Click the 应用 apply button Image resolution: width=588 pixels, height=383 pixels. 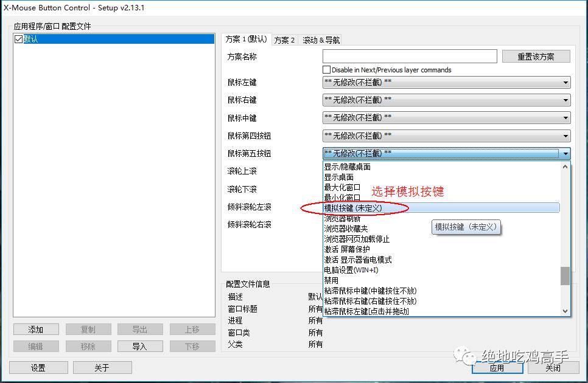497,368
